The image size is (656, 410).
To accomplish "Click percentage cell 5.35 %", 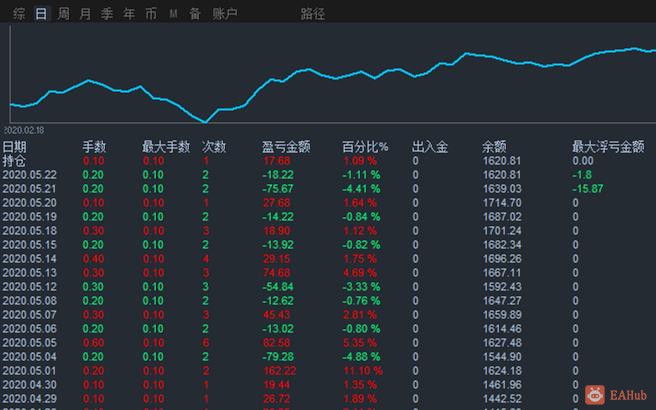I will tap(360, 343).
